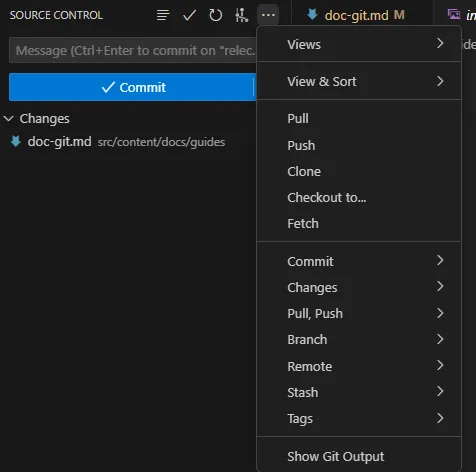The height and width of the screenshot is (472, 476).
Task: Click the image file icon on second tab
Action: point(454,14)
